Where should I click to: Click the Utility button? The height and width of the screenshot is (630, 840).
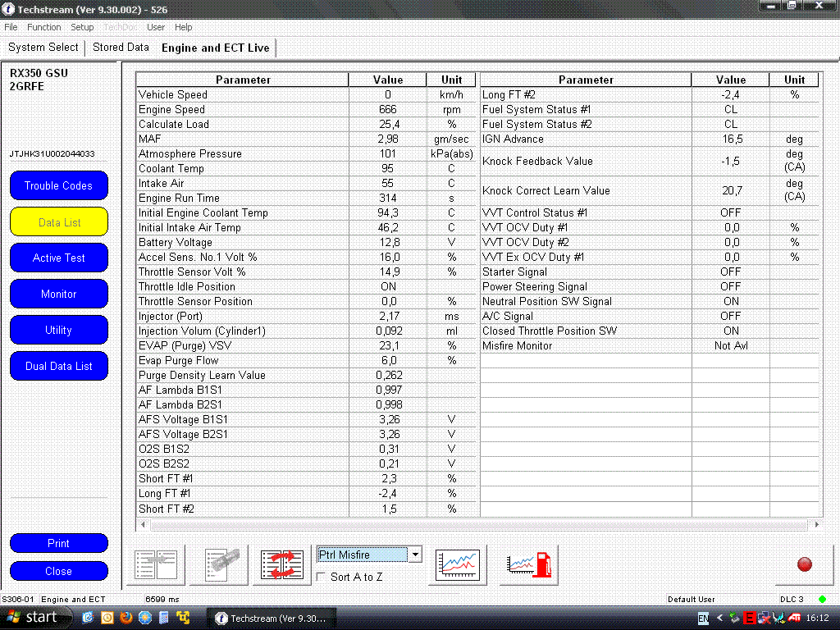58,330
